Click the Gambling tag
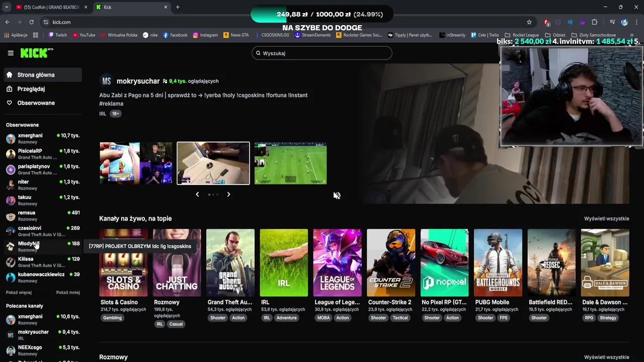Image resolution: width=644 pixels, height=362 pixels. tap(112, 318)
